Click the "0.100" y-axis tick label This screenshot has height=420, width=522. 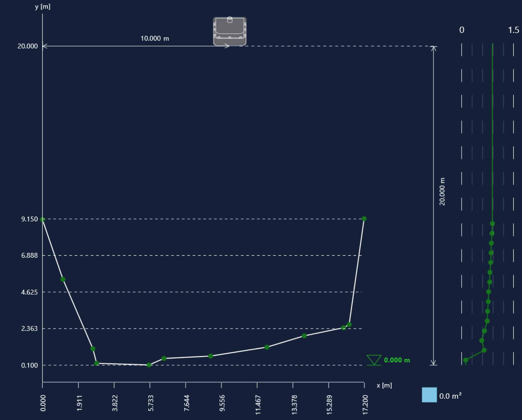[x=30, y=365]
